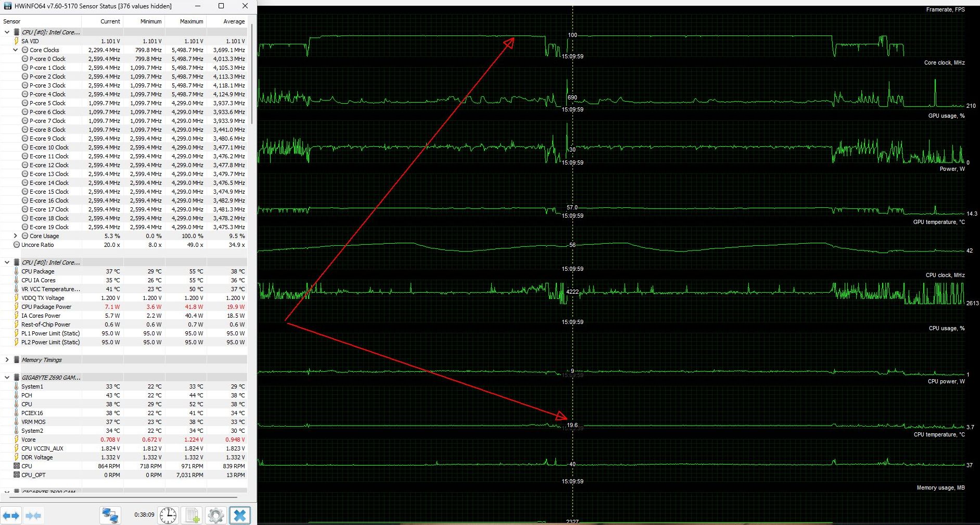Reset elapsed time using the clock button
The width and height of the screenshot is (980, 525).
[x=168, y=516]
